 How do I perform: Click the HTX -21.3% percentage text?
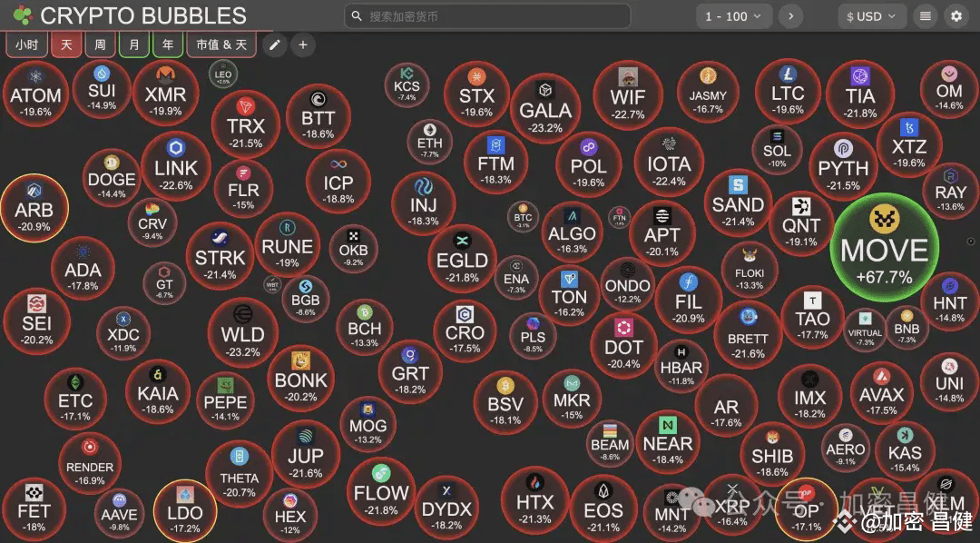(x=535, y=519)
